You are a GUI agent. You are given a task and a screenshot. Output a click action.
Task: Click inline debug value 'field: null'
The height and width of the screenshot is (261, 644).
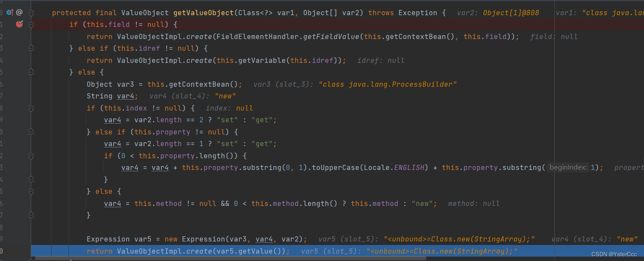[554, 36]
